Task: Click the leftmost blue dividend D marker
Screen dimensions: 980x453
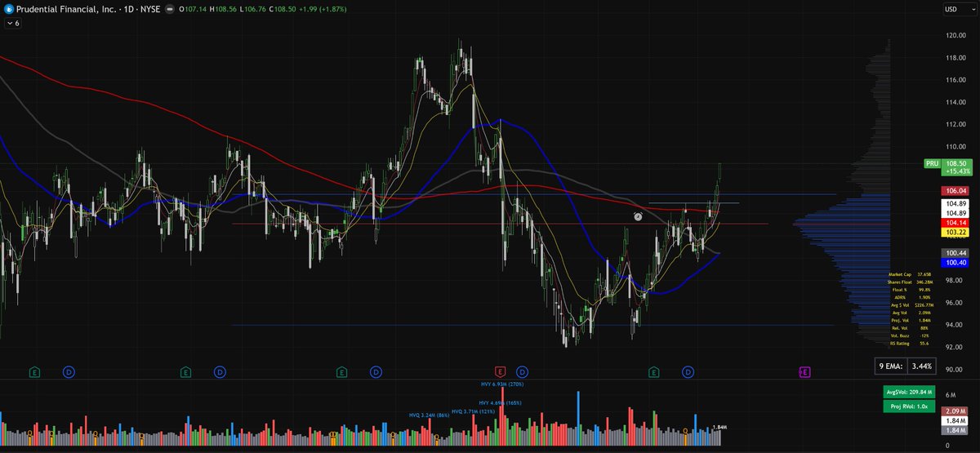Action: point(69,371)
